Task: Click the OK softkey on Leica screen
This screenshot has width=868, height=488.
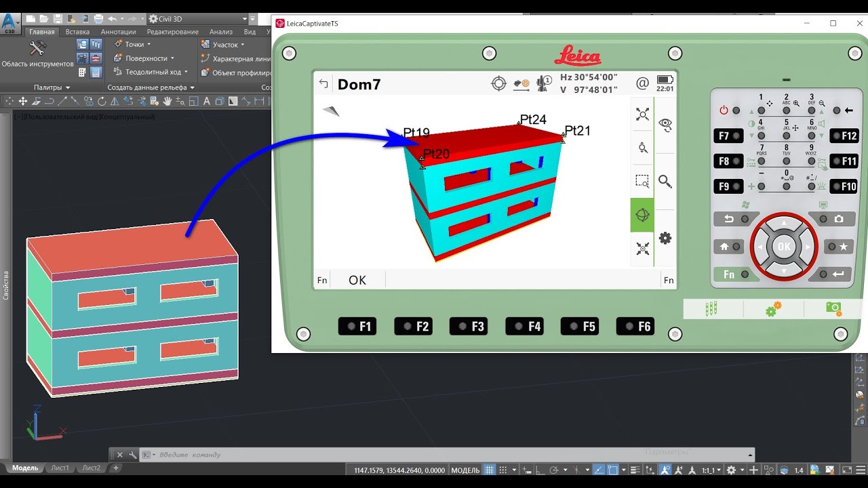Action: coord(357,280)
